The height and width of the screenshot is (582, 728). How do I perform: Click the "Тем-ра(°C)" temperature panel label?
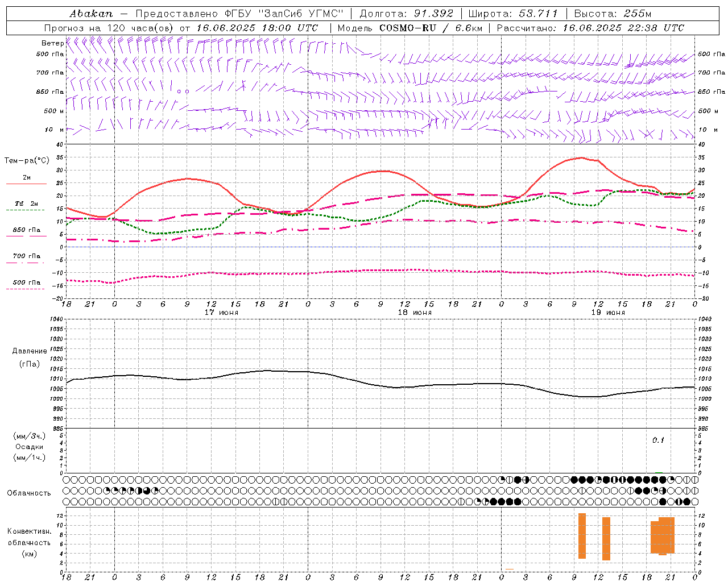coord(27,161)
